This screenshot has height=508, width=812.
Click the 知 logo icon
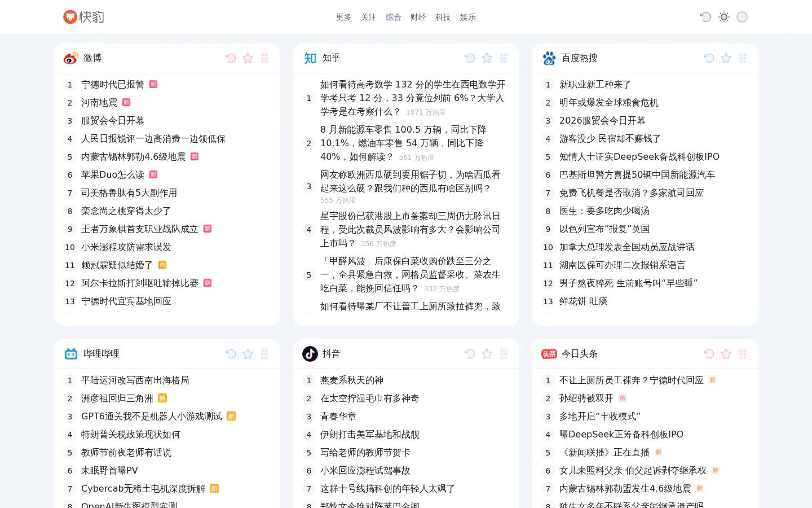[x=310, y=58]
